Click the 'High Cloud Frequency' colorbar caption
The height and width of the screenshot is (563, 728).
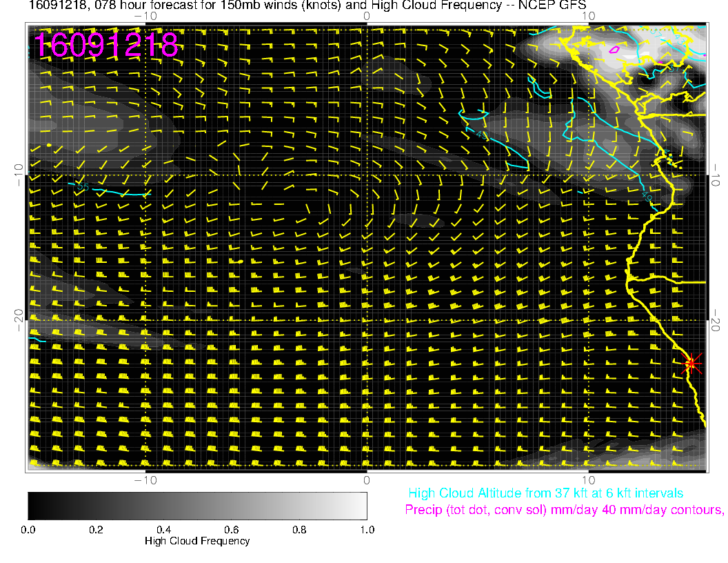(x=197, y=541)
